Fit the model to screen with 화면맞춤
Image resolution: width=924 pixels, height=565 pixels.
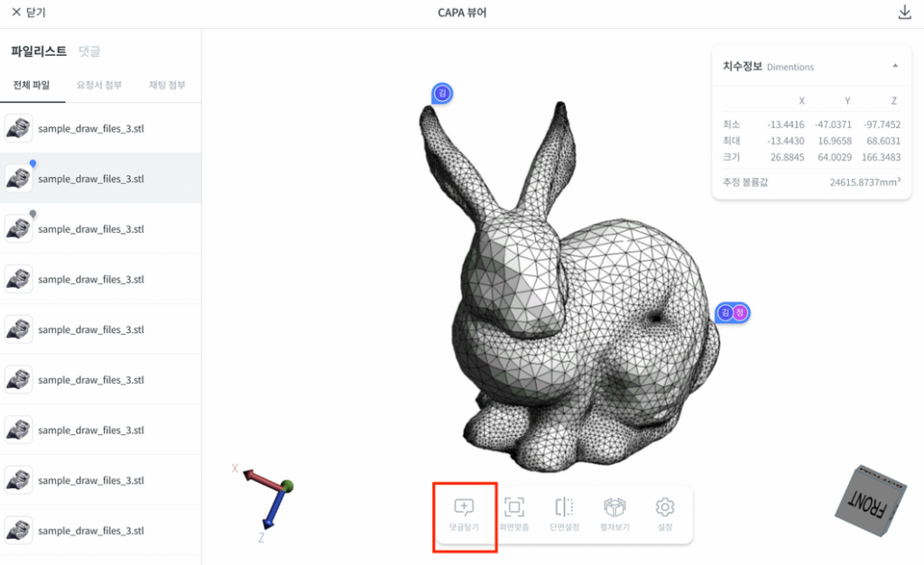[x=513, y=515]
